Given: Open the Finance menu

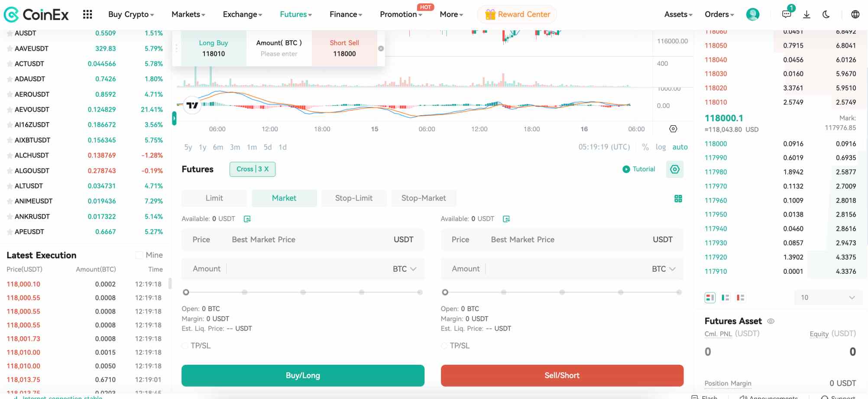Looking at the screenshot, I should tap(345, 14).
